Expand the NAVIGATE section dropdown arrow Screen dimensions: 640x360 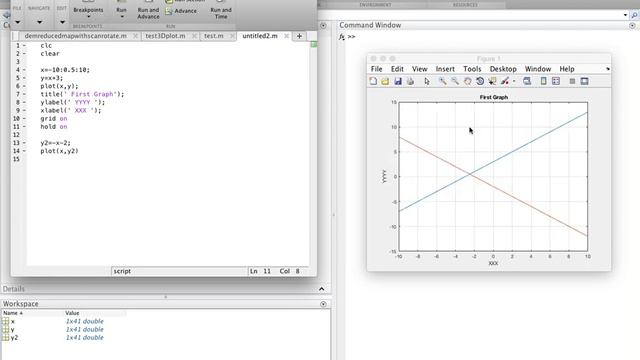point(39,22)
